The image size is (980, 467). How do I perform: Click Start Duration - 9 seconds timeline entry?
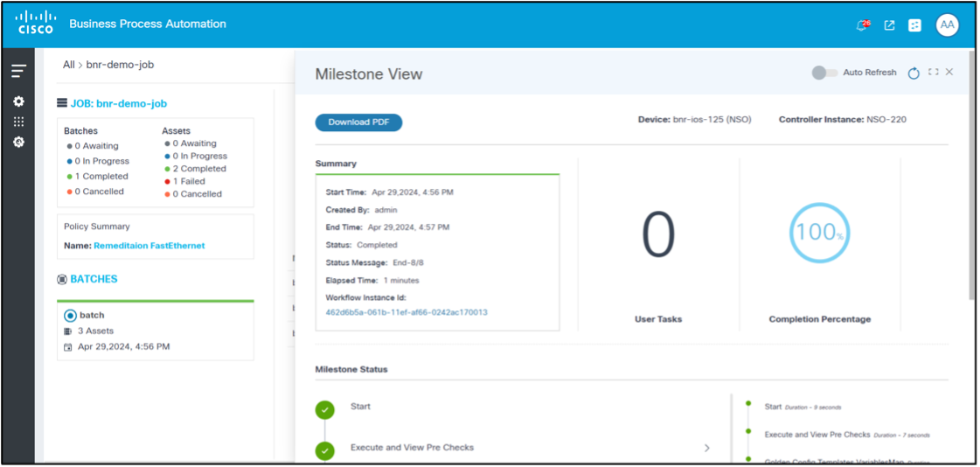coord(803,407)
